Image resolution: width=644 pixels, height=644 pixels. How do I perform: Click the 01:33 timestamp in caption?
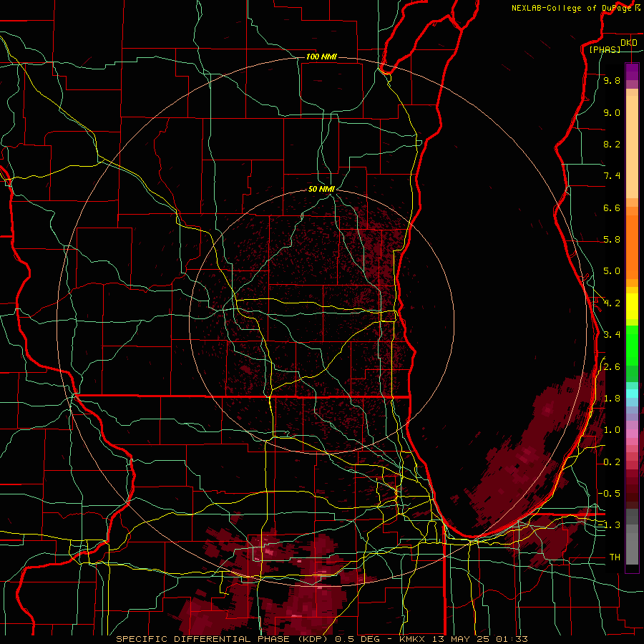point(512,639)
